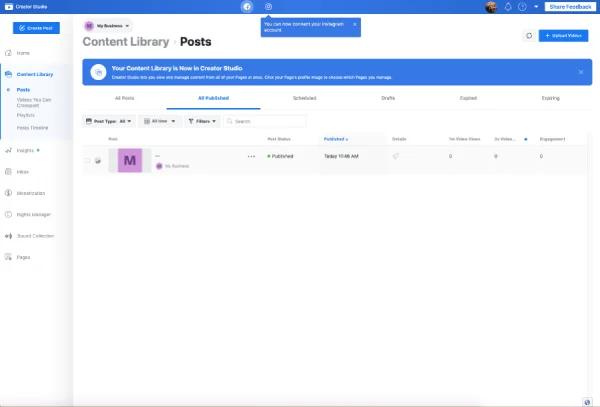This screenshot has height=407, width=600.
Task: Open three-dot options for the post
Action: pyautogui.click(x=251, y=157)
